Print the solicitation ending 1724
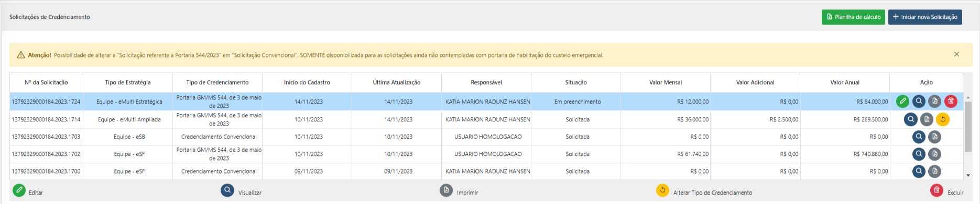This screenshot has width=980, height=204. click(x=934, y=101)
